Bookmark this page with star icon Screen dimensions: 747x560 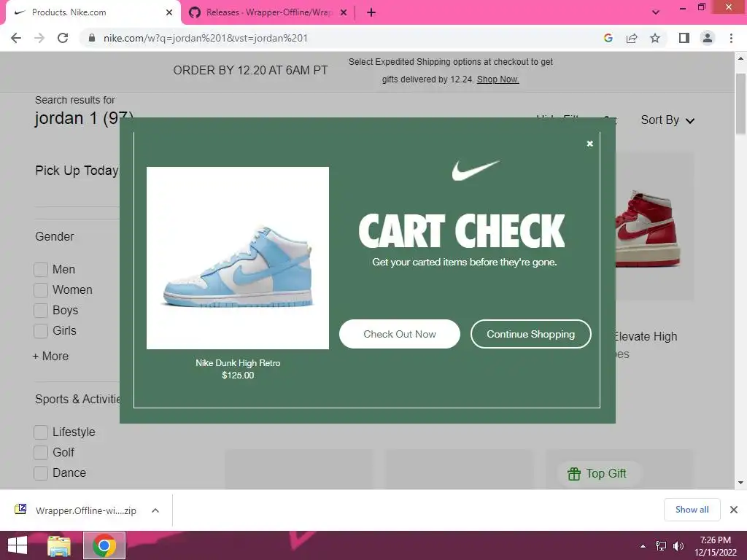pos(655,38)
